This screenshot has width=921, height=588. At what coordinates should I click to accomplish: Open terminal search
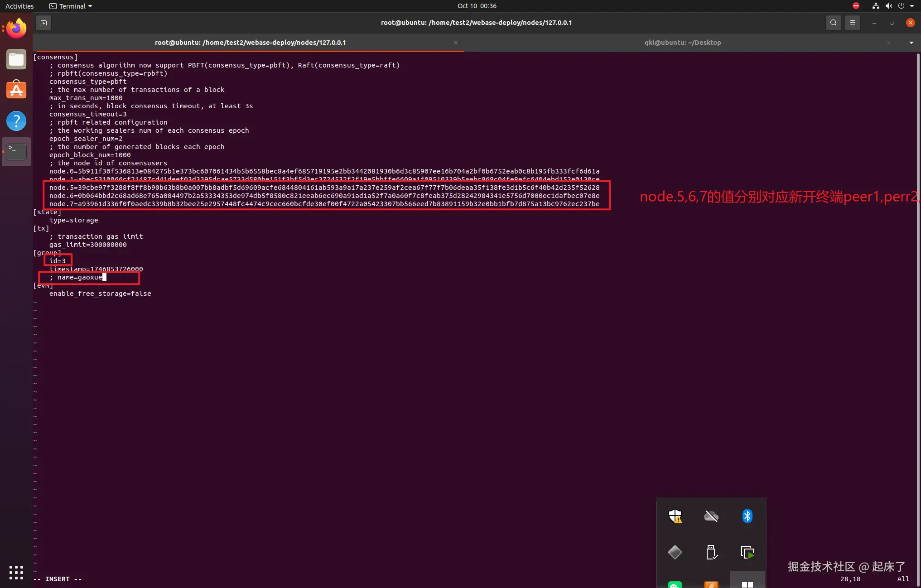point(833,23)
